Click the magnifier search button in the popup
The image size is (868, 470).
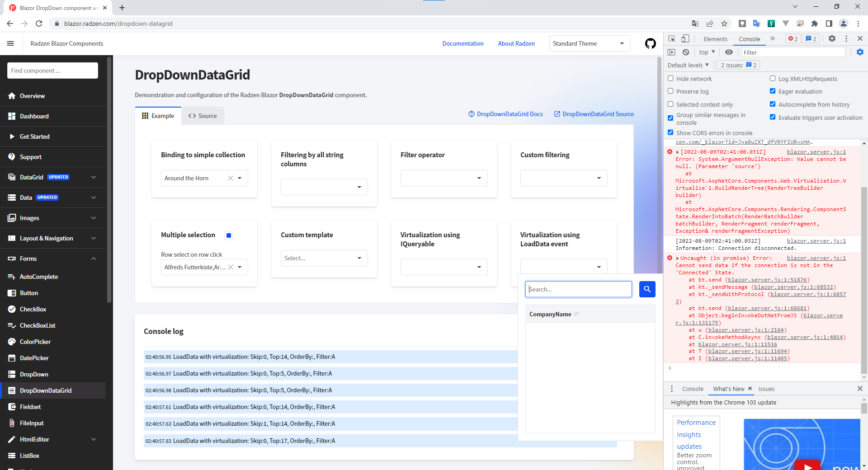point(647,289)
